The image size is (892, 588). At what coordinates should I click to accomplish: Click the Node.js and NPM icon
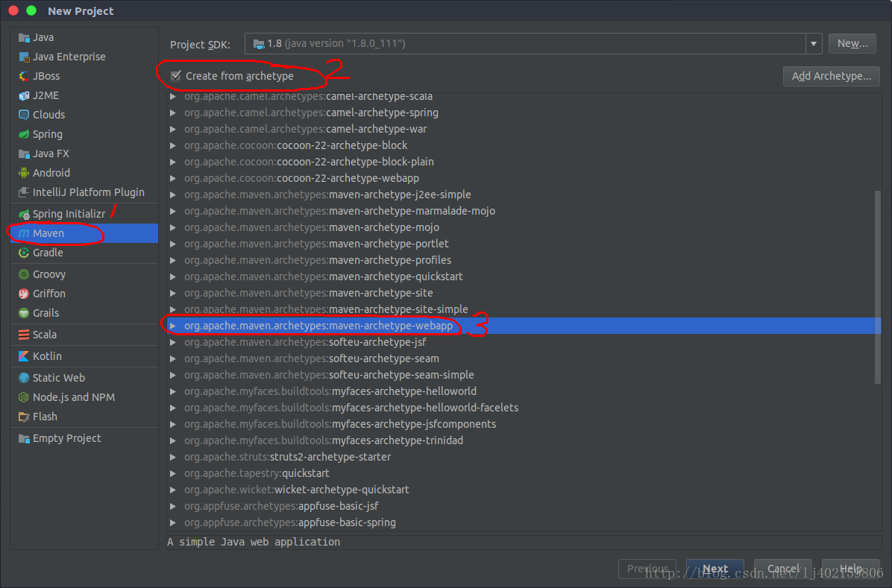pos(24,397)
